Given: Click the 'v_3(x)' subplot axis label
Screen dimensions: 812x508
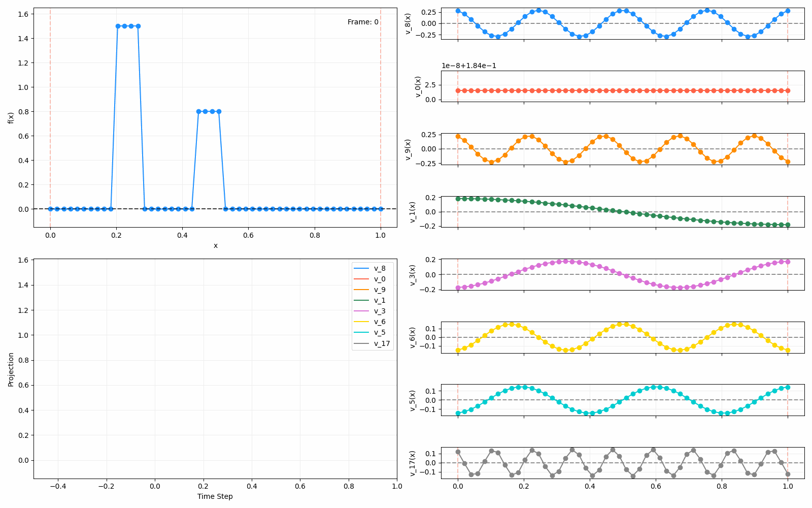Looking at the screenshot, I should click(412, 275).
